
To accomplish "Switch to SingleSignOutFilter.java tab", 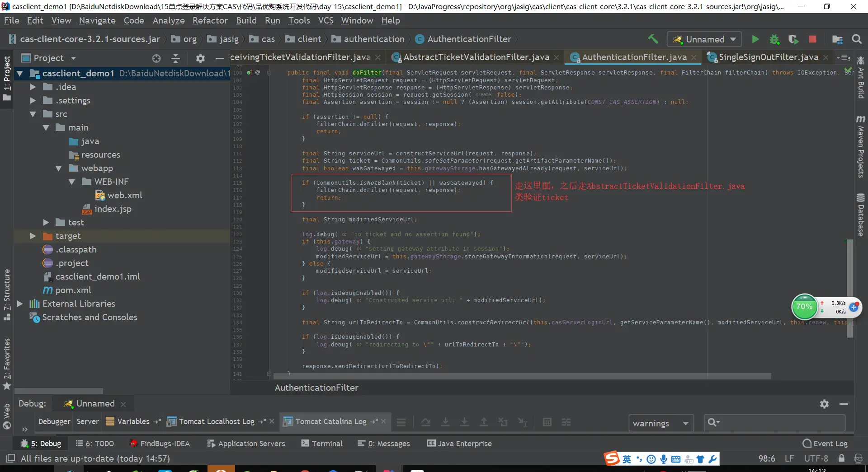I will (x=768, y=57).
